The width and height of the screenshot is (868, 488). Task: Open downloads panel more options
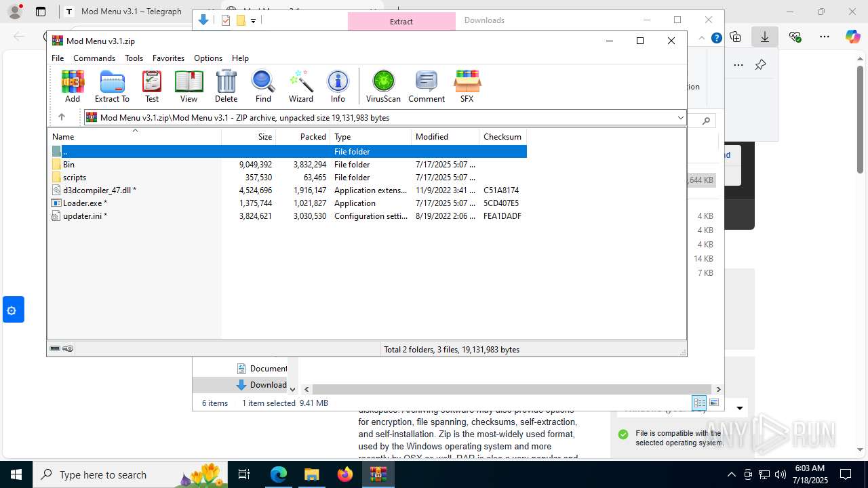click(x=738, y=65)
